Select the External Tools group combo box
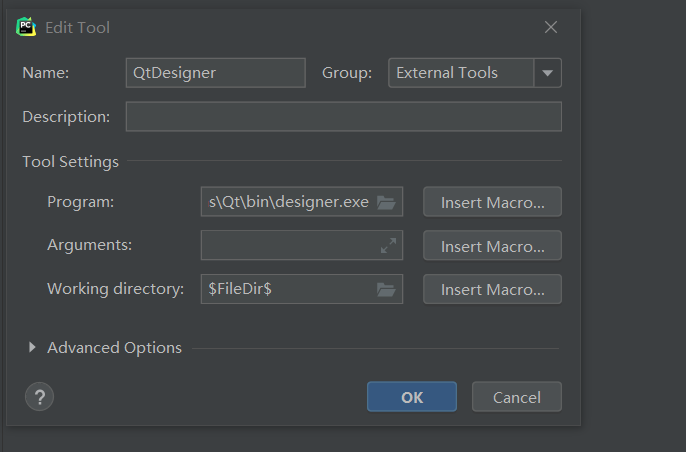The height and width of the screenshot is (452, 686). tap(461, 73)
